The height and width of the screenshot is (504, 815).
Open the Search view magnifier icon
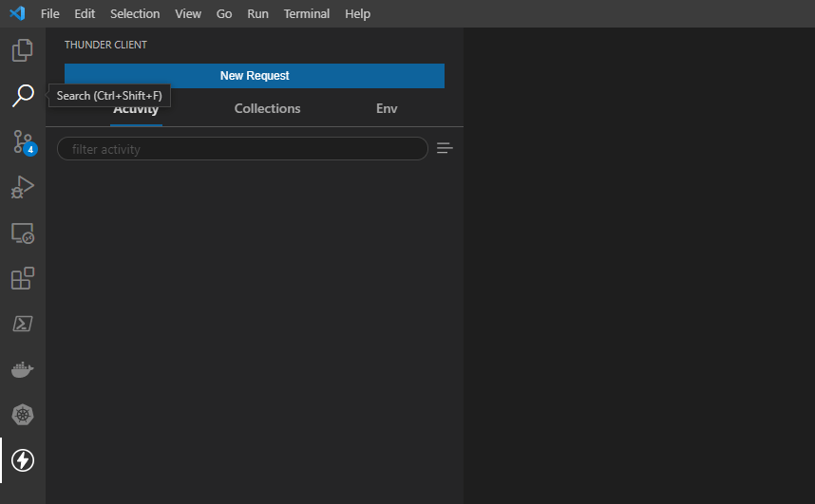tap(23, 96)
